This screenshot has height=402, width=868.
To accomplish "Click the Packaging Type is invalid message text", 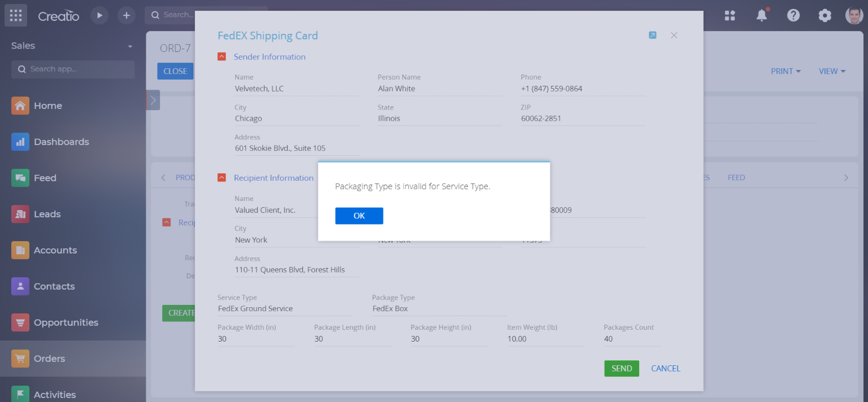I will tap(413, 186).
